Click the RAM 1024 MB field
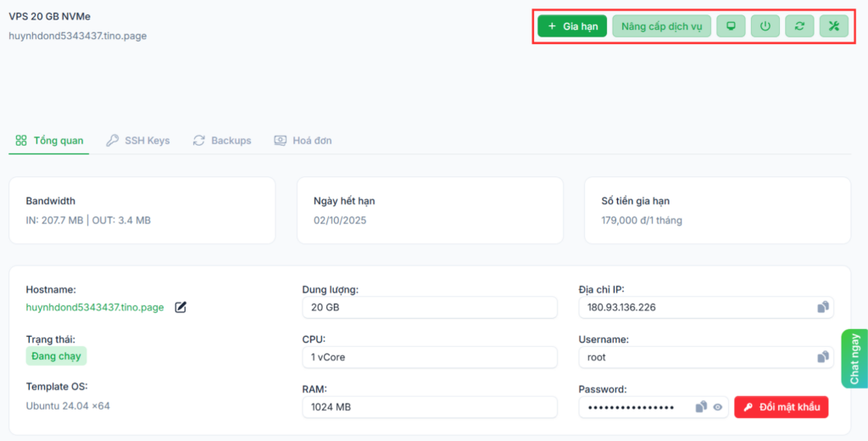The width and height of the screenshot is (868, 441). [429, 407]
